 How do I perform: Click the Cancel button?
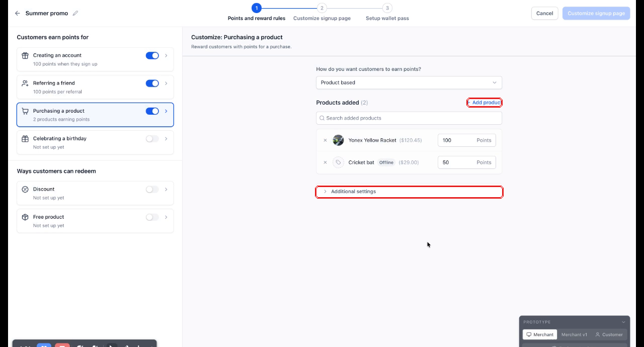point(544,14)
